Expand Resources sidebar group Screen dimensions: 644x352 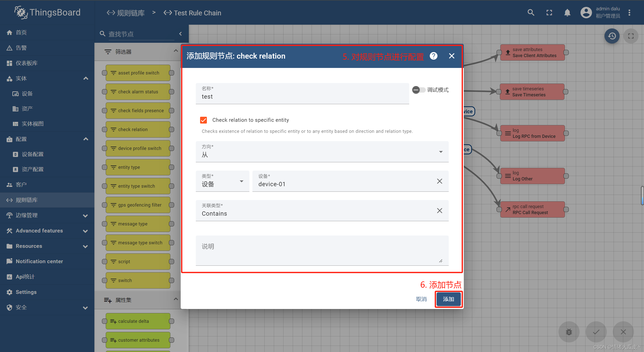pos(86,246)
